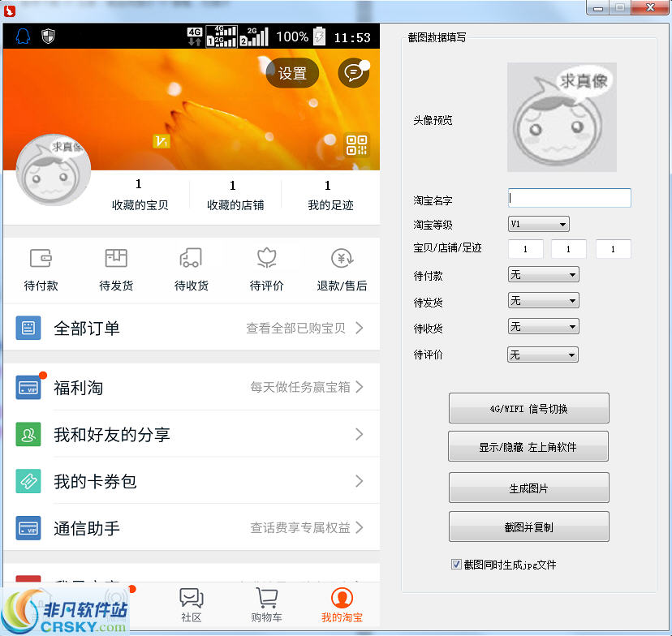Click the profile avatar on the phone screen
Screen dimensions: 672x636
point(53,170)
